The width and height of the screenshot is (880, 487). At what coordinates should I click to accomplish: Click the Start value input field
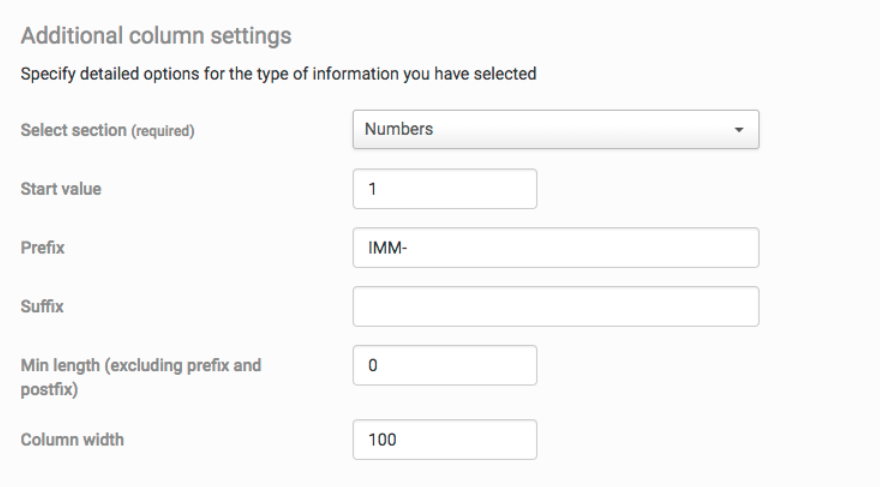point(445,189)
